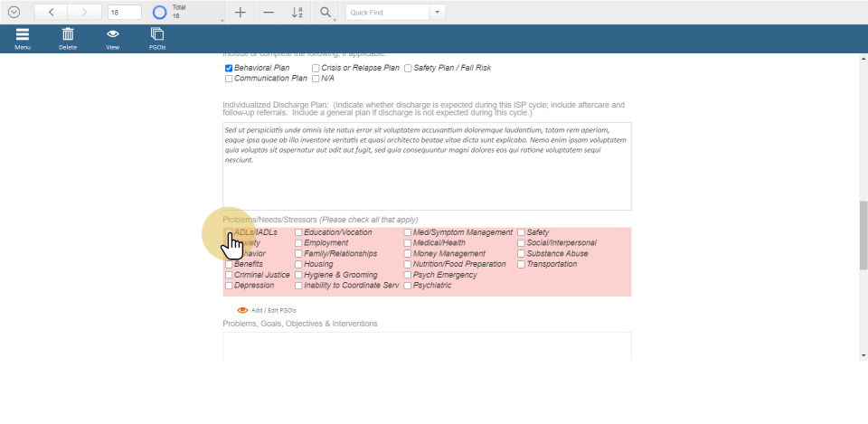The width and height of the screenshot is (868, 424).
Task: Expand the Total records found-set dropdown
Action: point(222,20)
